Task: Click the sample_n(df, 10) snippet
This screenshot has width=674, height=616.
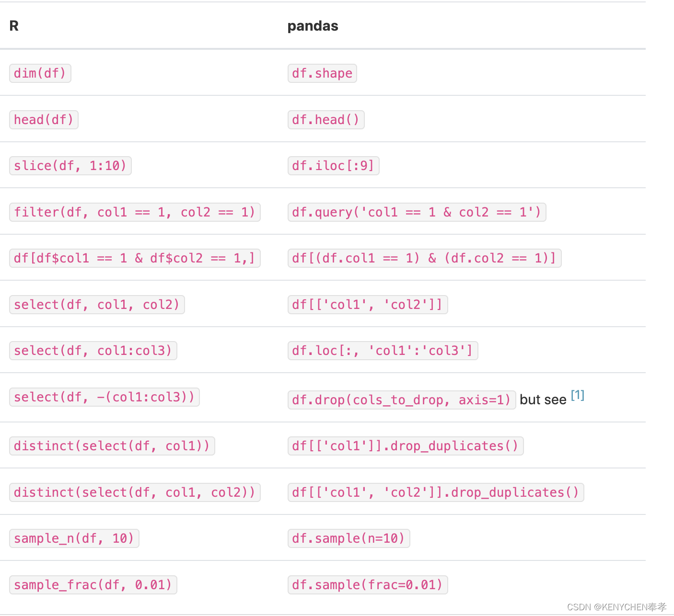Action: point(74,538)
